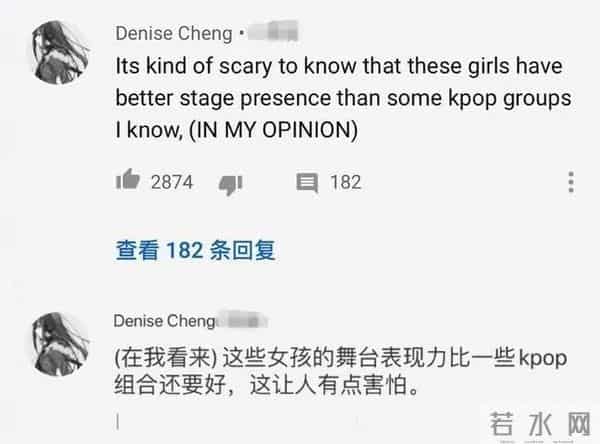
Task: Click the blurred timestamp after the top username
Action: [x=273, y=34]
